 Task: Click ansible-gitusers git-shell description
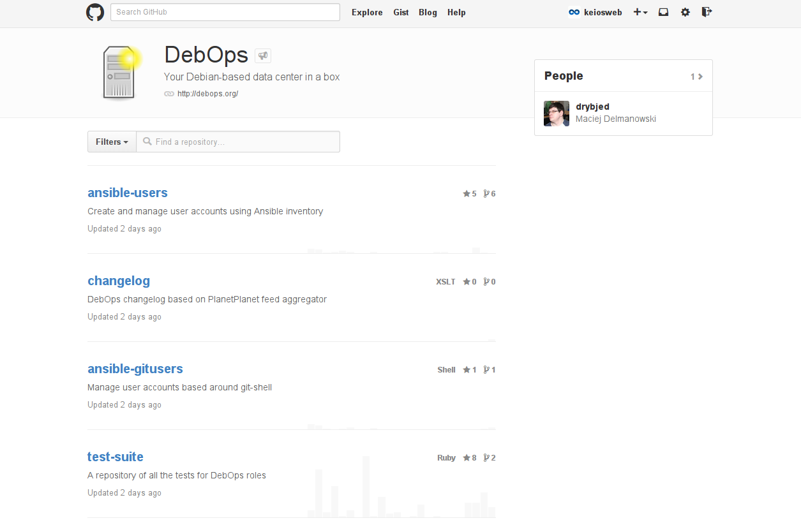pos(180,387)
